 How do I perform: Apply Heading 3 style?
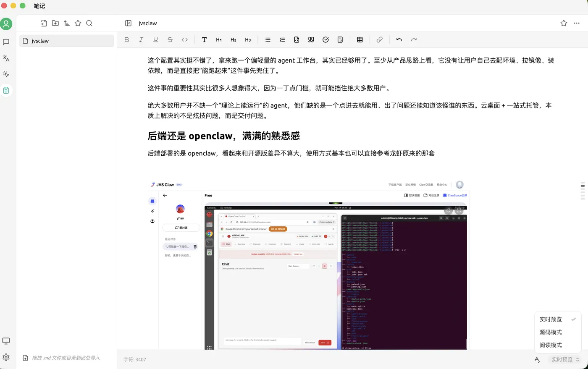point(248,39)
